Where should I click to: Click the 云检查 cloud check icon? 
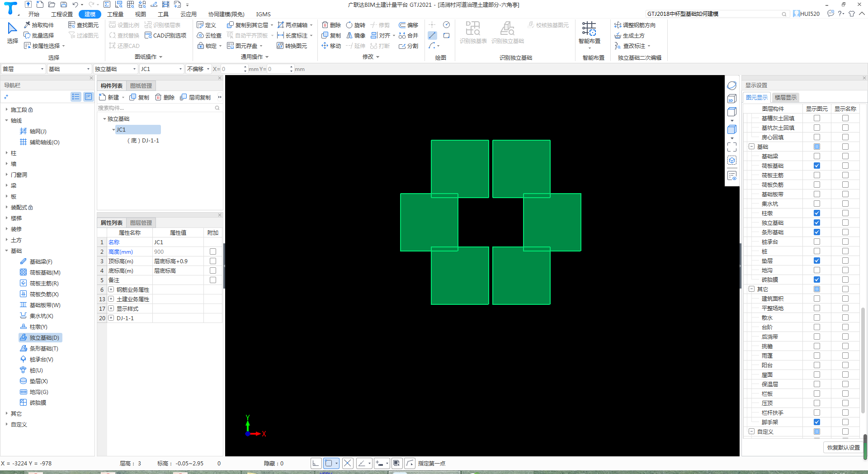200,35
